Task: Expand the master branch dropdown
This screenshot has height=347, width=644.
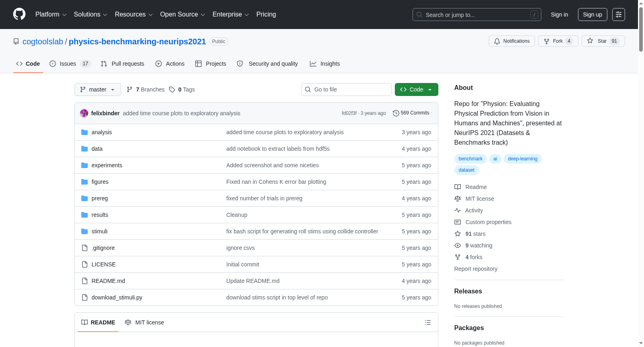Action: 98,89
